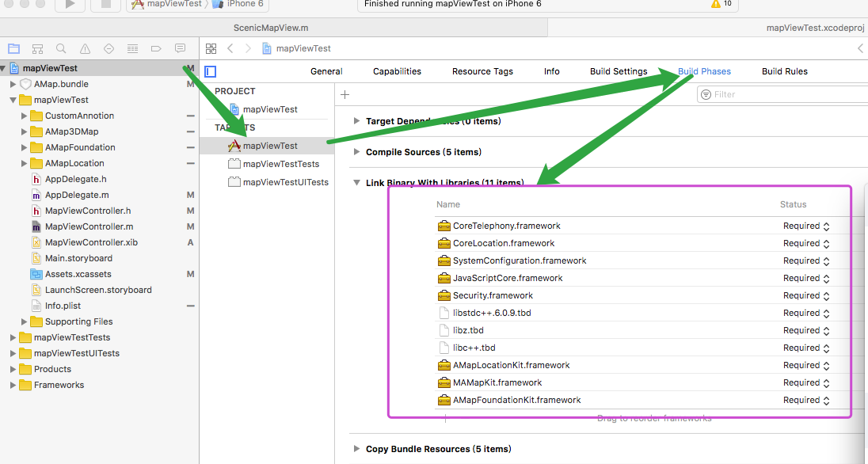Show the Project navigator folder icon

(13, 49)
